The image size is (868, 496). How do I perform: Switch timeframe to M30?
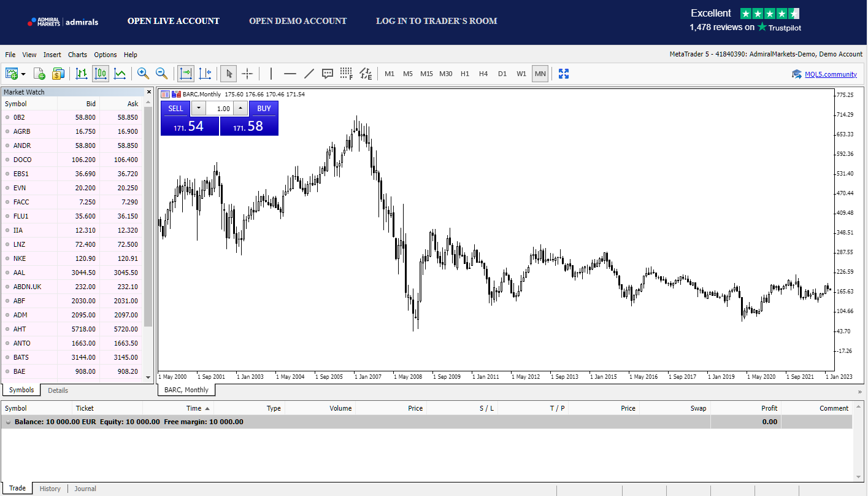coord(446,74)
